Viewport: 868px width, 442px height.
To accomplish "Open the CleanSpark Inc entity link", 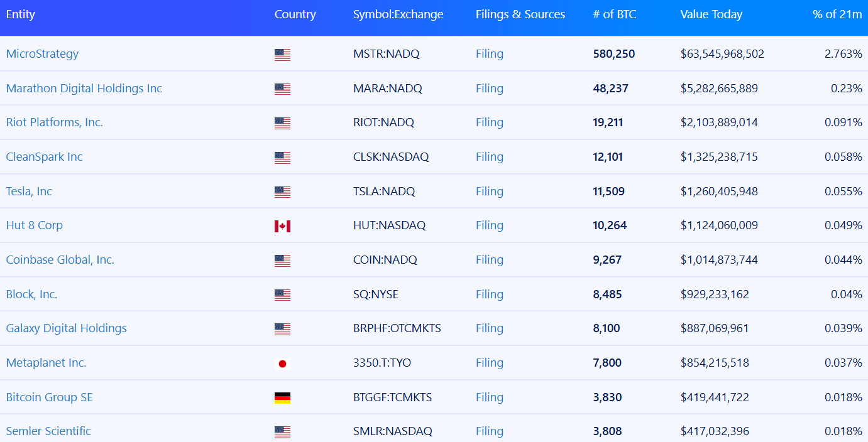I will [44, 157].
